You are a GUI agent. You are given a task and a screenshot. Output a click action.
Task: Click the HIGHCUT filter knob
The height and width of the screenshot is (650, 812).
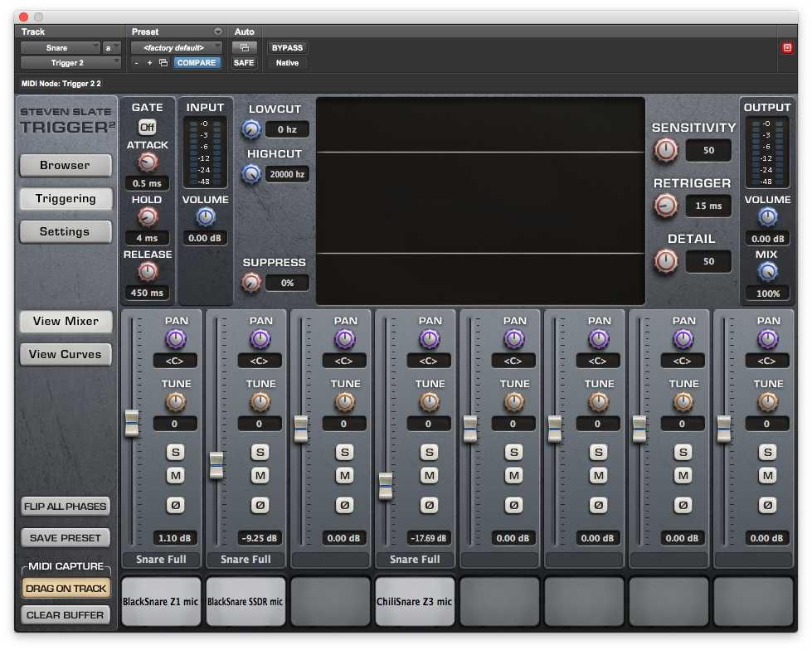pos(251,174)
